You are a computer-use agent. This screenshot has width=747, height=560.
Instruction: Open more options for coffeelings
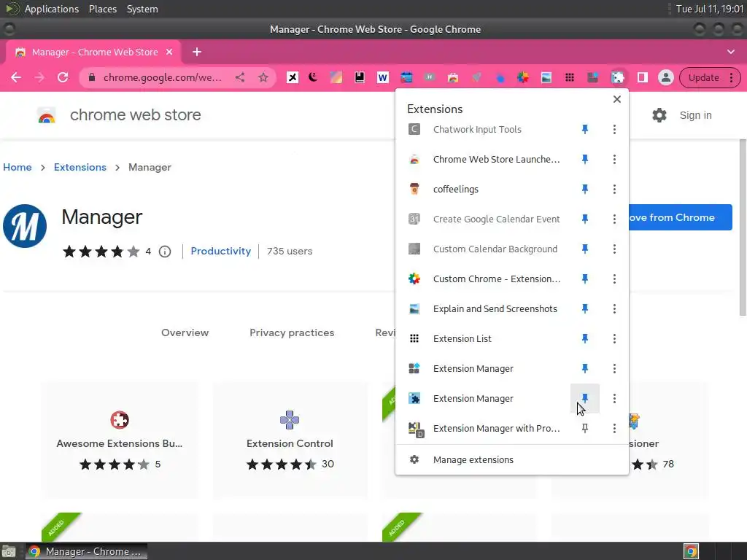[614, 189]
